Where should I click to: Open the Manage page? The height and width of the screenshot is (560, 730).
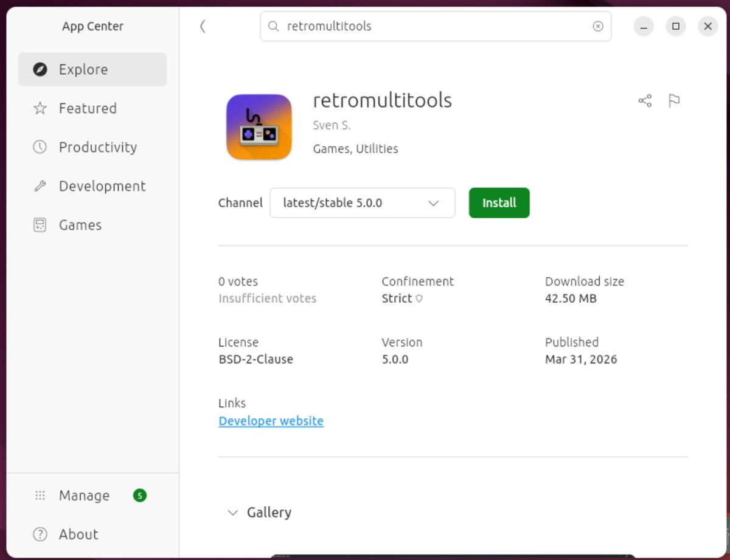tap(92, 496)
